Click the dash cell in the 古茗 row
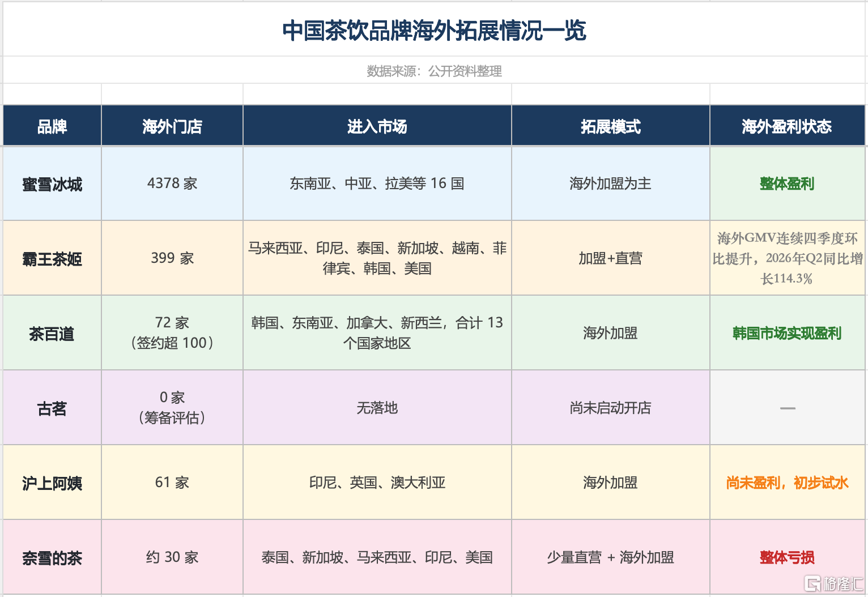Viewport: 868px width, 597px height. 787,408
